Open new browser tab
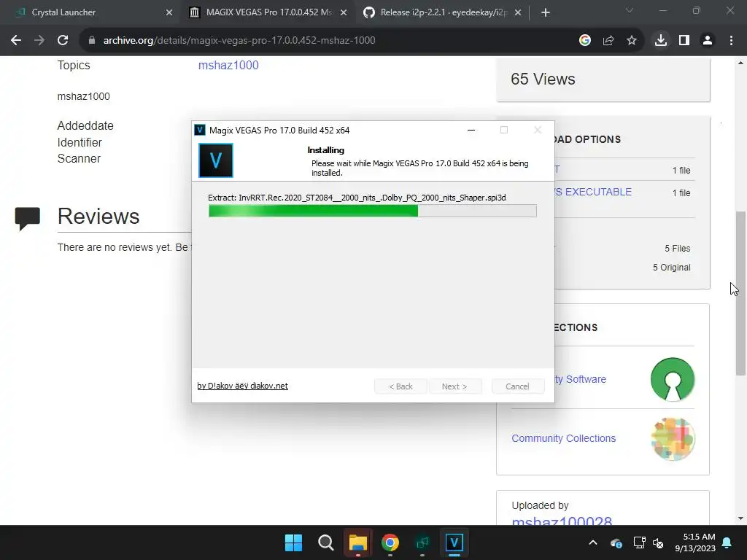This screenshot has height=560, width=747. pos(546,13)
